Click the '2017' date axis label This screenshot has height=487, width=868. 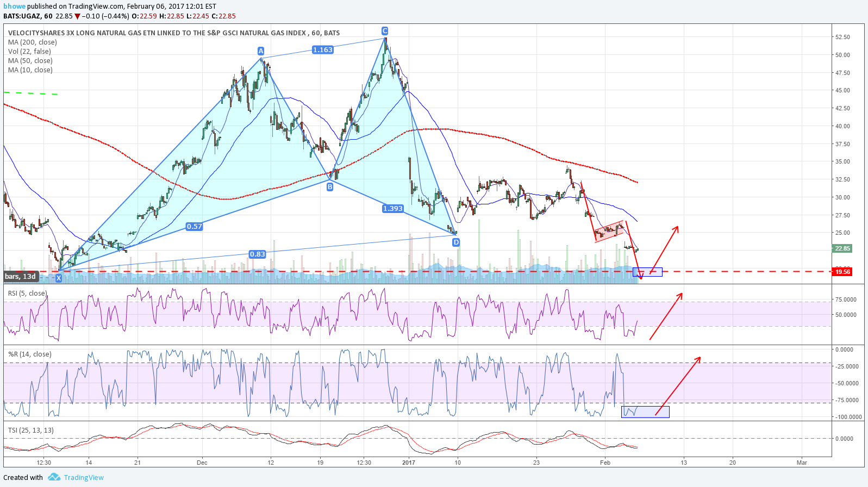[409, 463]
